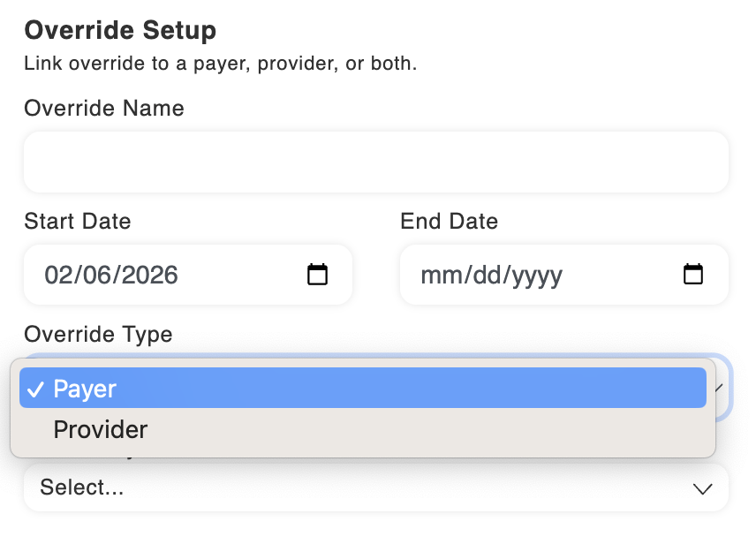
Task: Select the day 06 in Start Date
Action: click(95, 275)
